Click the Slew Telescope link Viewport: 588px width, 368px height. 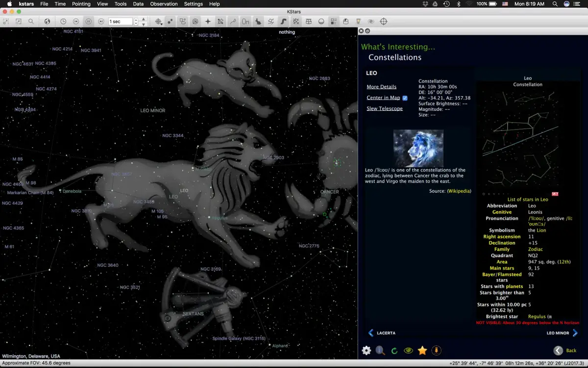coord(384,108)
